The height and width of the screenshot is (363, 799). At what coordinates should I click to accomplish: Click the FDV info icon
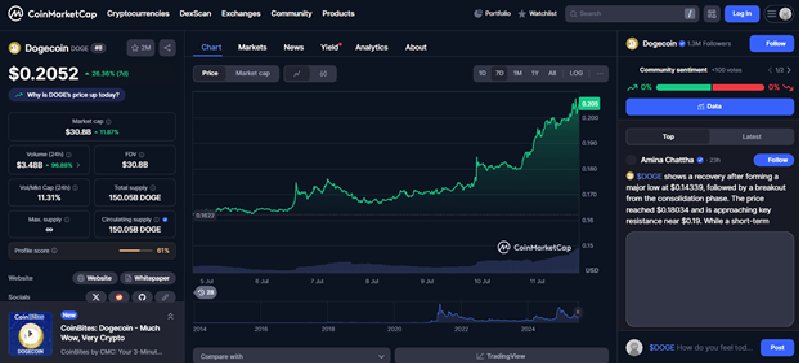click(141, 154)
